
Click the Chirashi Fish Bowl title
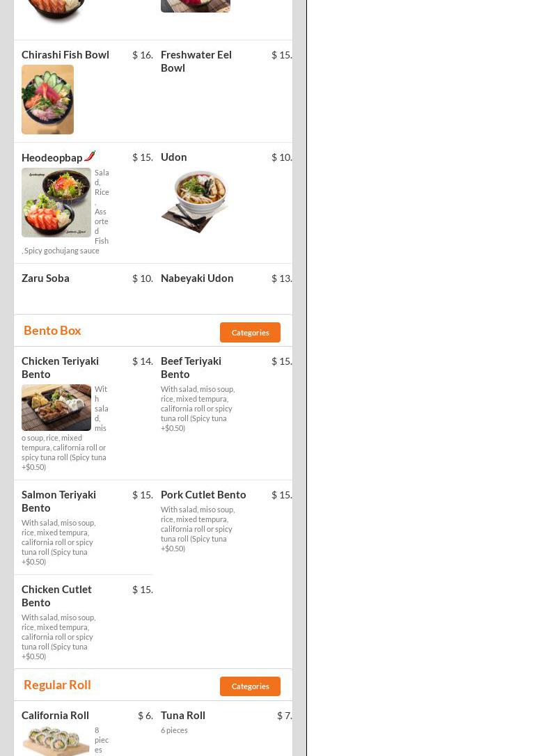(x=65, y=55)
